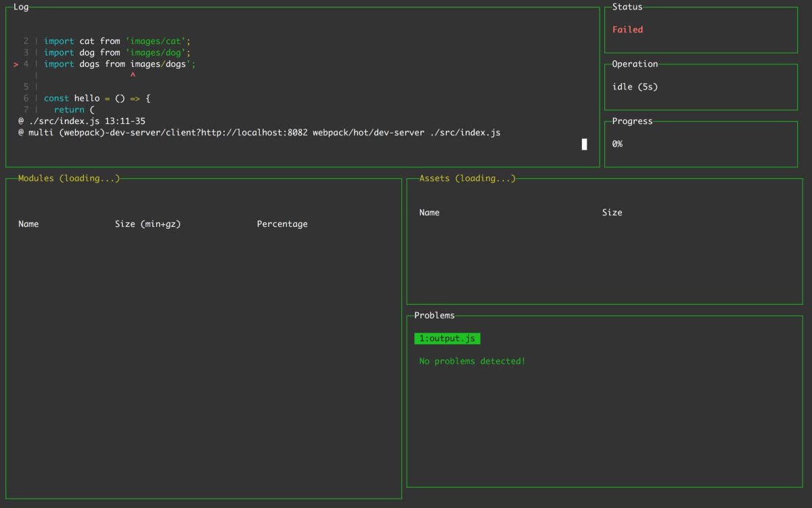Select the import dogs error line
Screen dimensions: 812x508
click(x=115, y=64)
